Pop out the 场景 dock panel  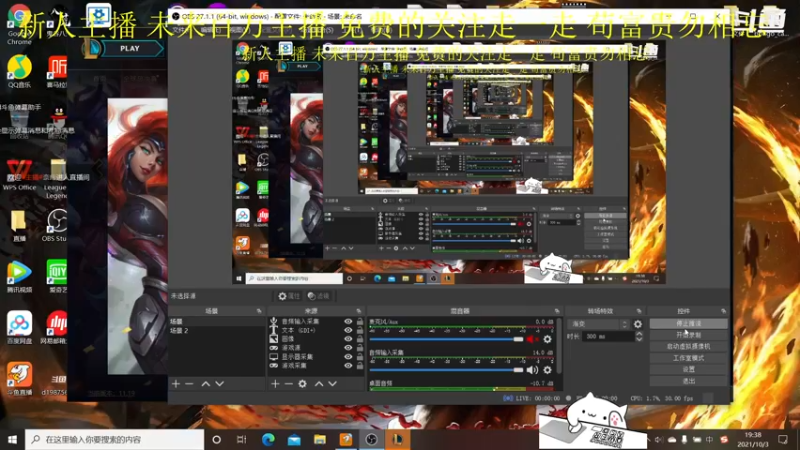pos(259,311)
